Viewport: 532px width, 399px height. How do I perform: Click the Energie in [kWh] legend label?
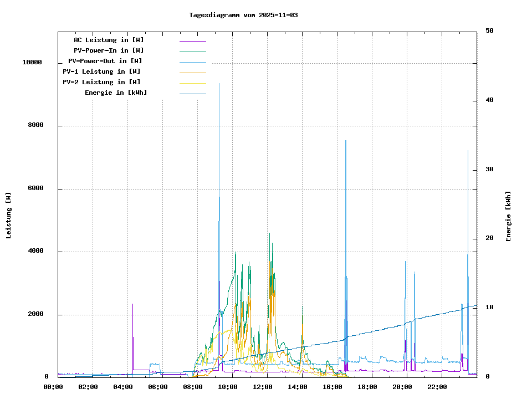pyautogui.click(x=116, y=93)
